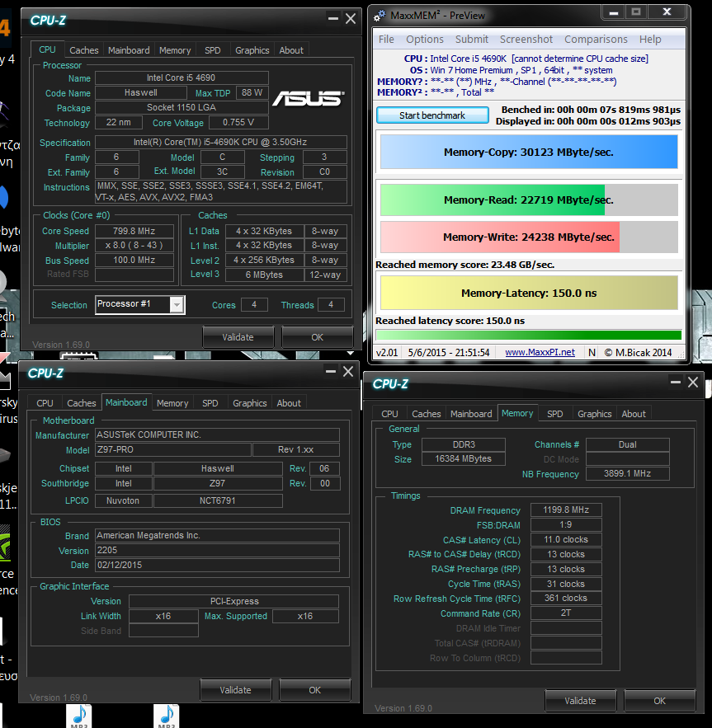Open SPD tab in Mainboard CPU-Z window
The image size is (712, 728).
210,403
